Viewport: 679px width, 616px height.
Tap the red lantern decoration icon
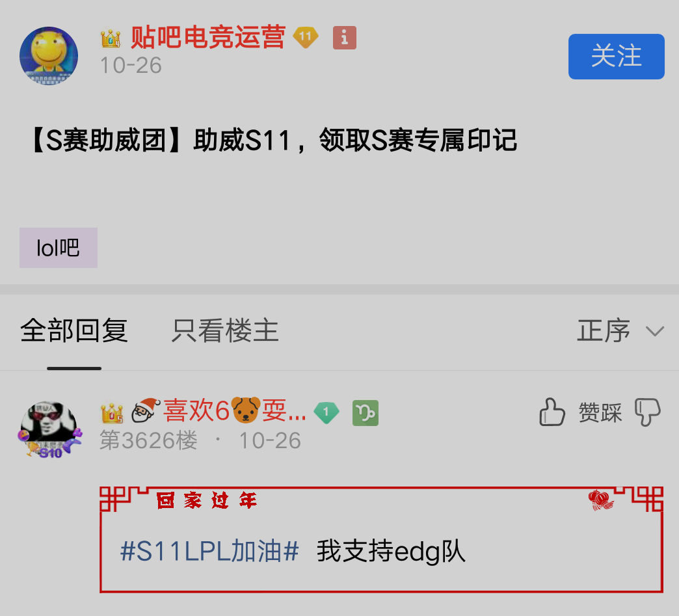click(x=600, y=500)
